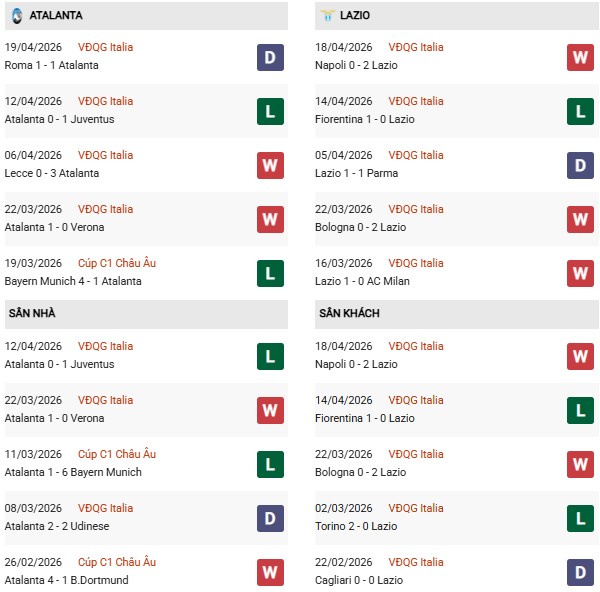
Task: Click the Atalanta club crest icon
Action: click(x=14, y=16)
